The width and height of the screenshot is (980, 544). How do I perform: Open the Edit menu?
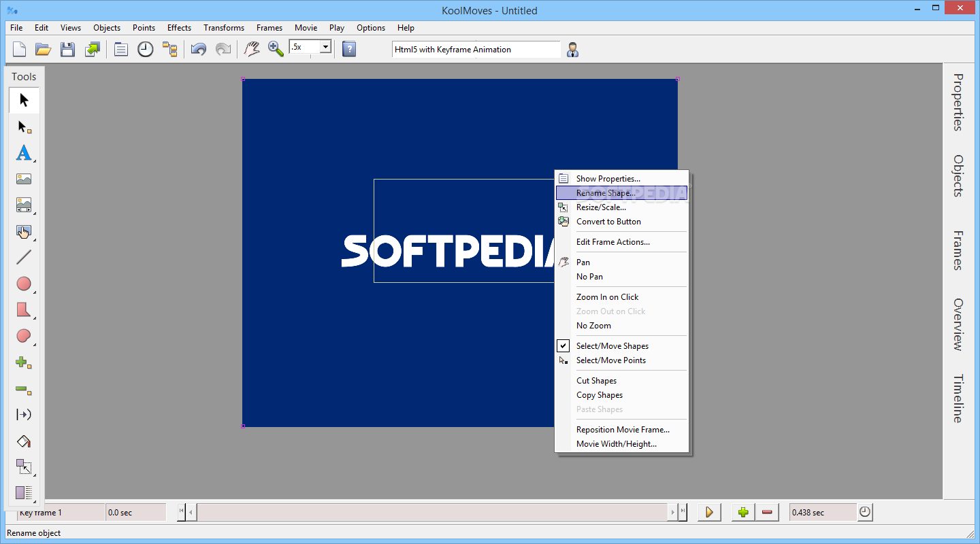42,28
